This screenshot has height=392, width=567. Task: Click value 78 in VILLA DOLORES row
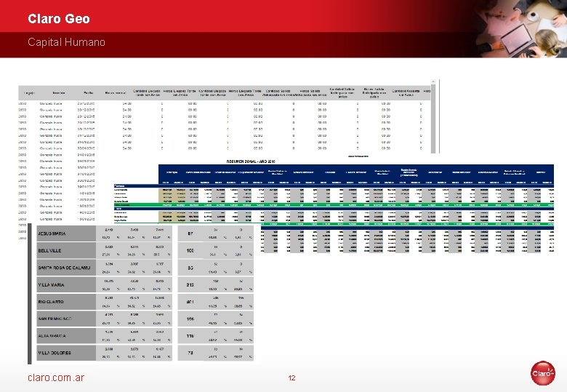click(x=190, y=353)
